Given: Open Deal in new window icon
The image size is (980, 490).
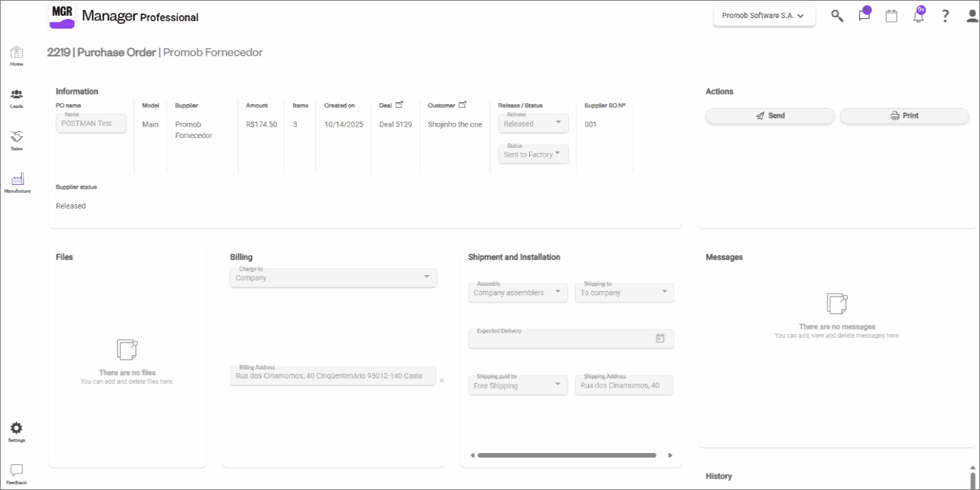Looking at the screenshot, I should (x=400, y=105).
